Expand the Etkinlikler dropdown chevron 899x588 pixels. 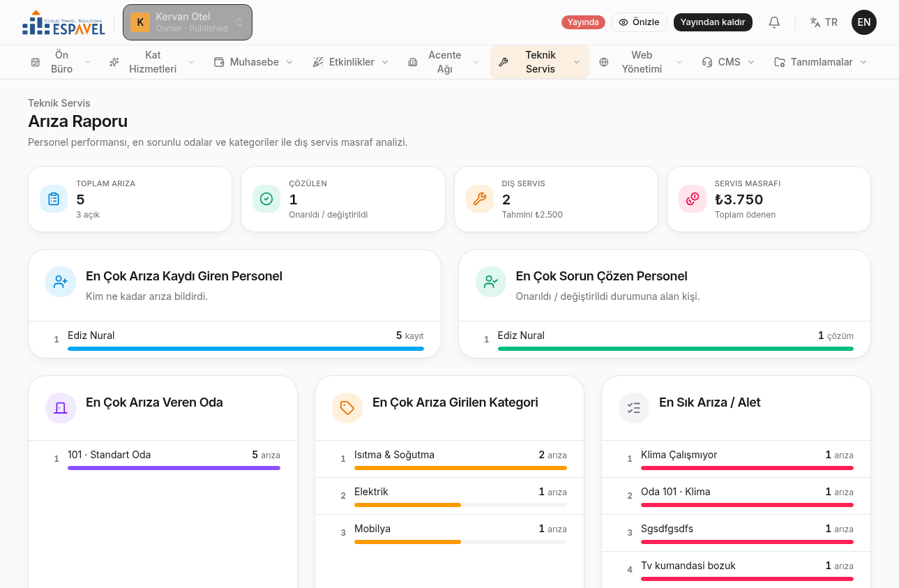click(x=385, y=62)
